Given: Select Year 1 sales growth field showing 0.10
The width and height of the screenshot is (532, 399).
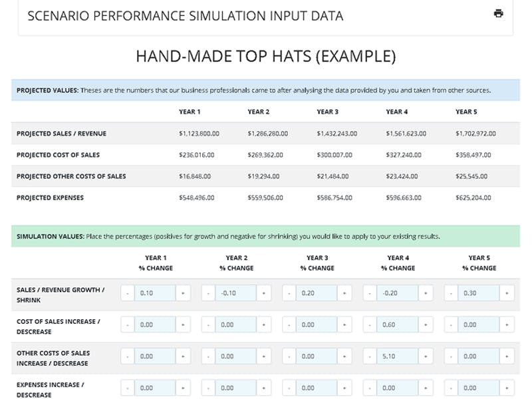Looking at the screenshot, I should (155, 293).
